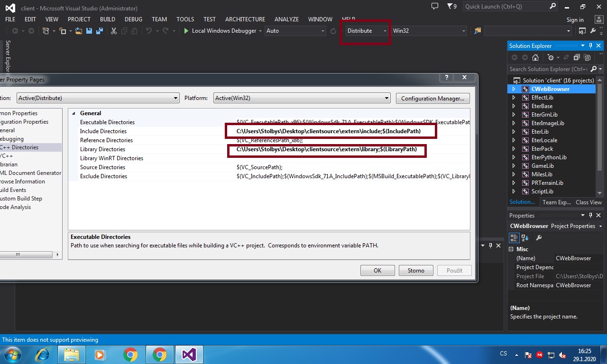This screenshot has width=607, height=364.
Task: Open the ARCHITECTURE menu
Action: coord(245,19)
